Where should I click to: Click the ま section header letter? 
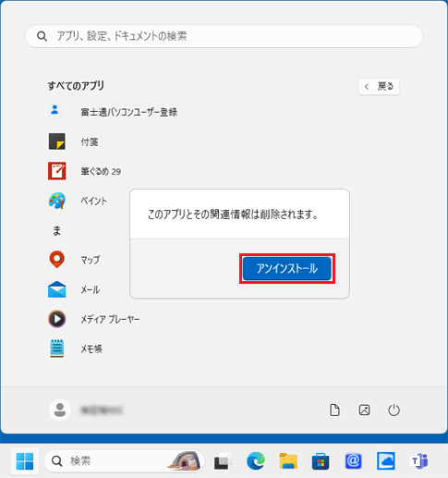[56, 230]
